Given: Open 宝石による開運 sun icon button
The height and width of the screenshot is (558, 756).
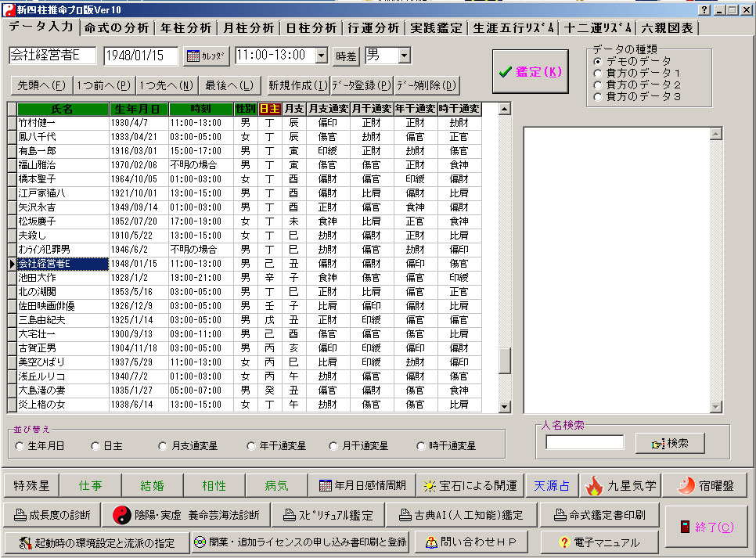Looking at the screenshot, I should 470,486.
